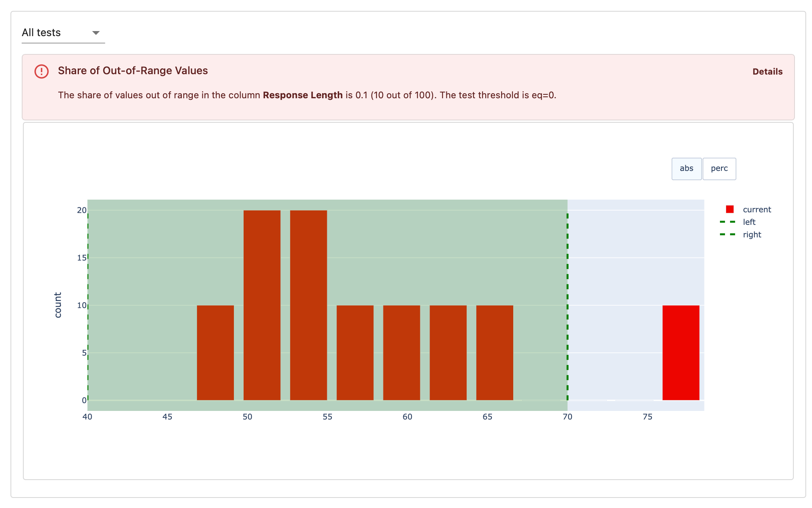Click the tall histogram bar at 50
812x508 pixels.
262,305
